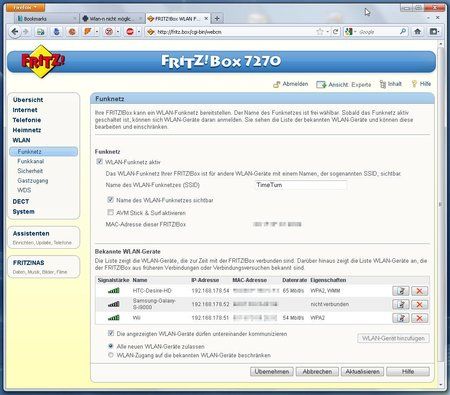The width and height of the screenshot is (450, 395).
Task: Edit the Wii device entry
Action: (x=401, y=318)
